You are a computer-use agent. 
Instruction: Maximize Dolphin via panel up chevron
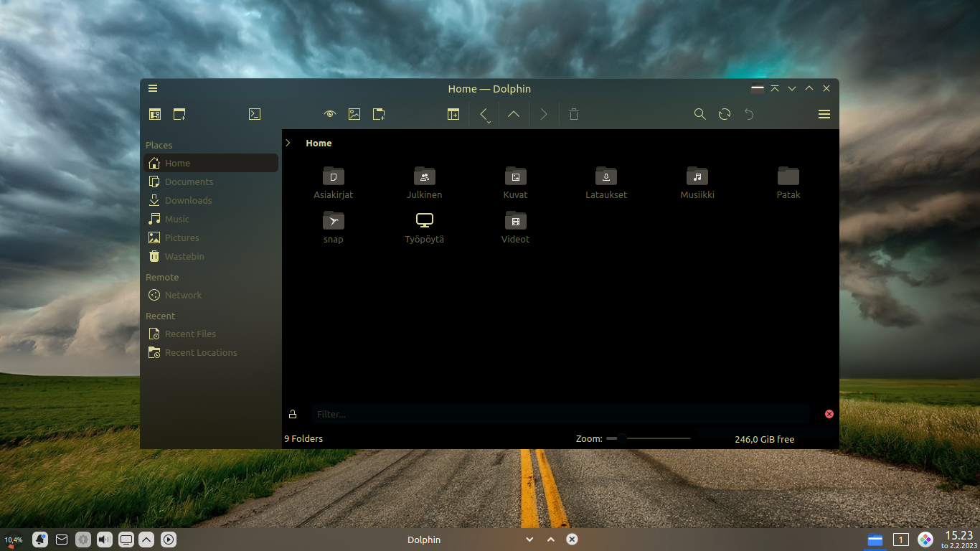(551, 540)
